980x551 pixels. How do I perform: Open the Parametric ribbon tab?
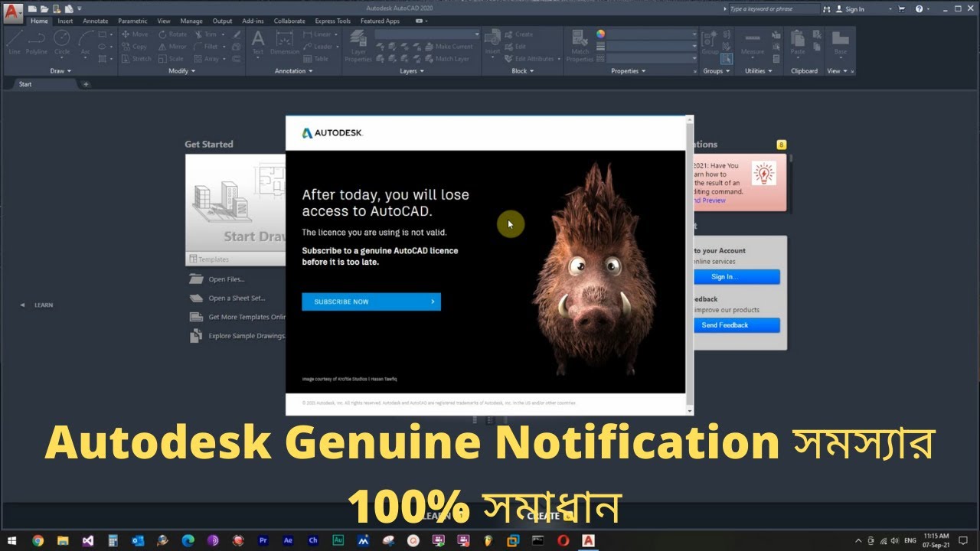coord(132,21)
